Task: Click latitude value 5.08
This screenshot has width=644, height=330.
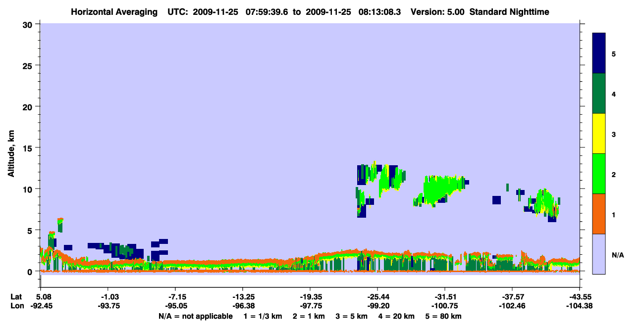Action: coord(44,297)
